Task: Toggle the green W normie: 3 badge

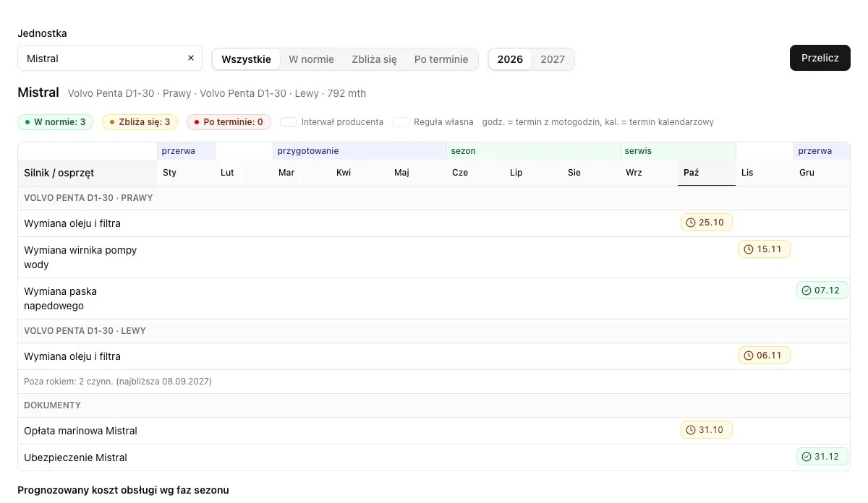Action: pyautogui.click(x=56, y=122)
